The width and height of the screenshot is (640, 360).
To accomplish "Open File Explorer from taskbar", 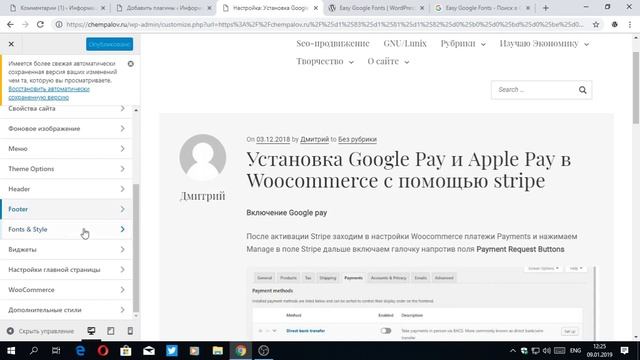I will (x=218, y=351).
